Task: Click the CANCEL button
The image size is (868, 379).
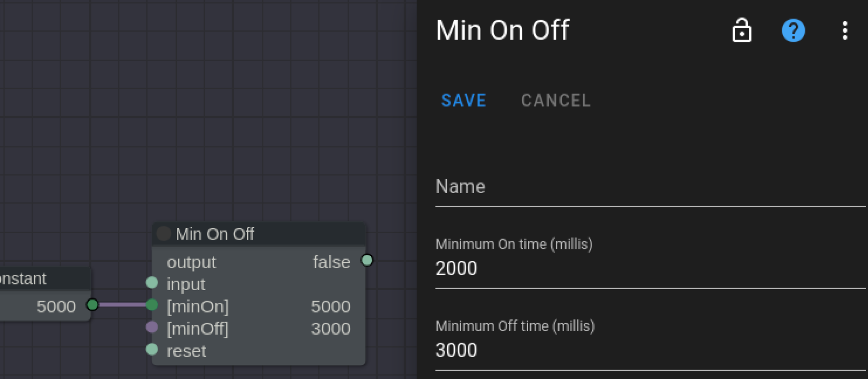Action: [556, 101]
